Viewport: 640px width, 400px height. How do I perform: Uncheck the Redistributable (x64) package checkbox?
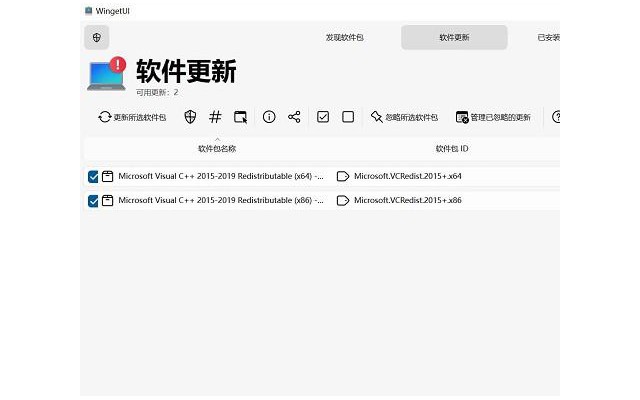tap(93, 177)
